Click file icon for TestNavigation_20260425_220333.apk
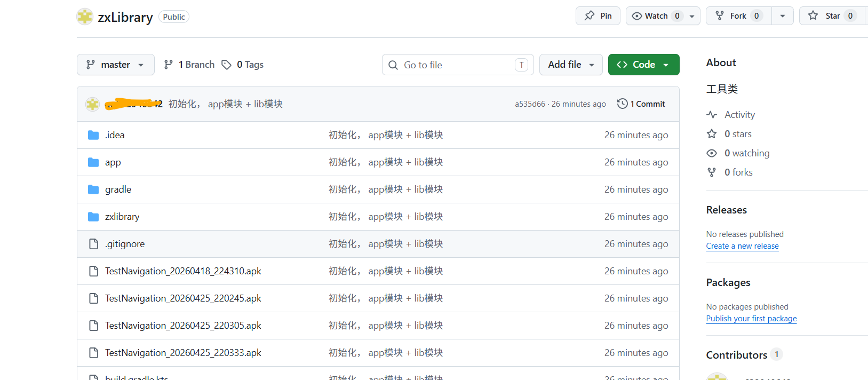Image resolution: width=868 pixels, height=380 pixels. point(93,353)
